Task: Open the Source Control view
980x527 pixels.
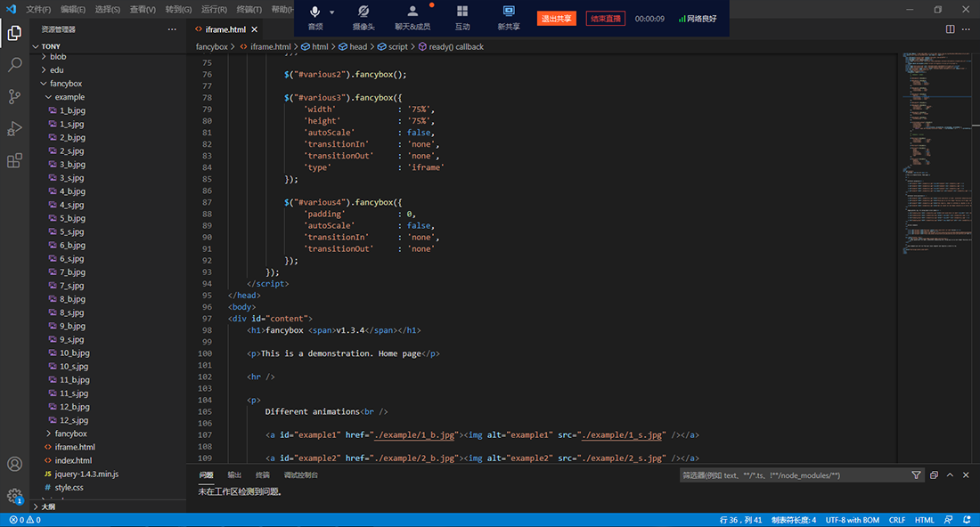Action: [14, 97]
